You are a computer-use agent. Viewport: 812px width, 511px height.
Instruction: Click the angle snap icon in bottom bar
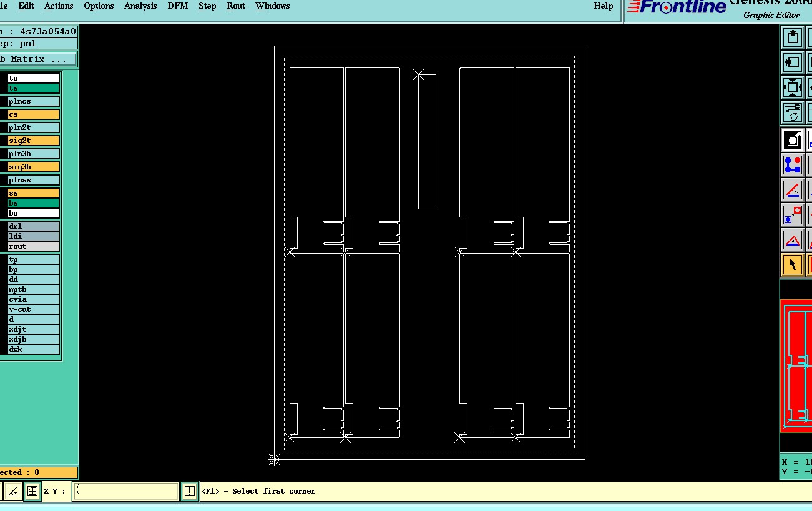[13, 491]
